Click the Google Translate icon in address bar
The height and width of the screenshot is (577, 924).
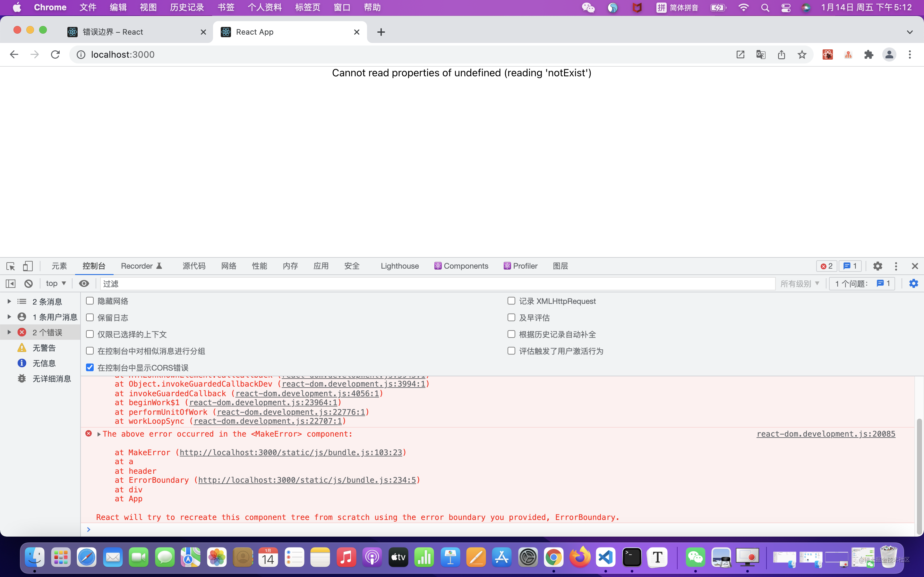(x=761, y=54)
